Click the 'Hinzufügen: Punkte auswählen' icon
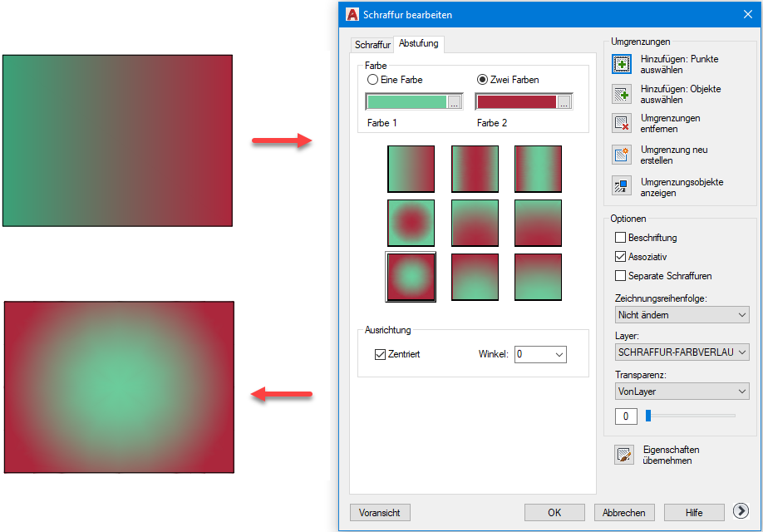 (622, 65)
